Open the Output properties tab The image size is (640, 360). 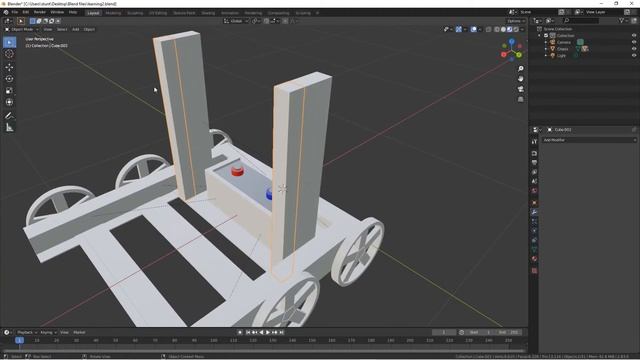(x=534, y=162)
